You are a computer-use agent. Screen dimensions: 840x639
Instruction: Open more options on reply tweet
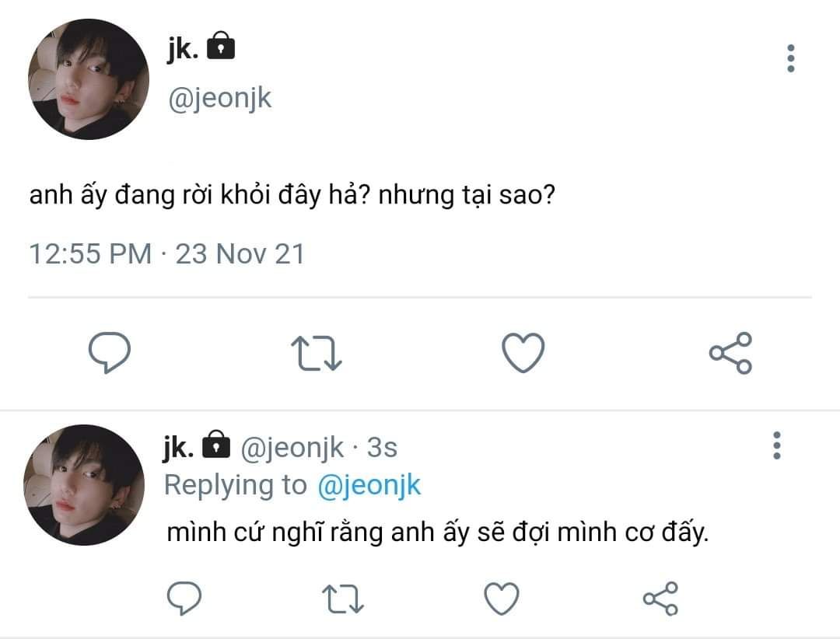(777, 445)
